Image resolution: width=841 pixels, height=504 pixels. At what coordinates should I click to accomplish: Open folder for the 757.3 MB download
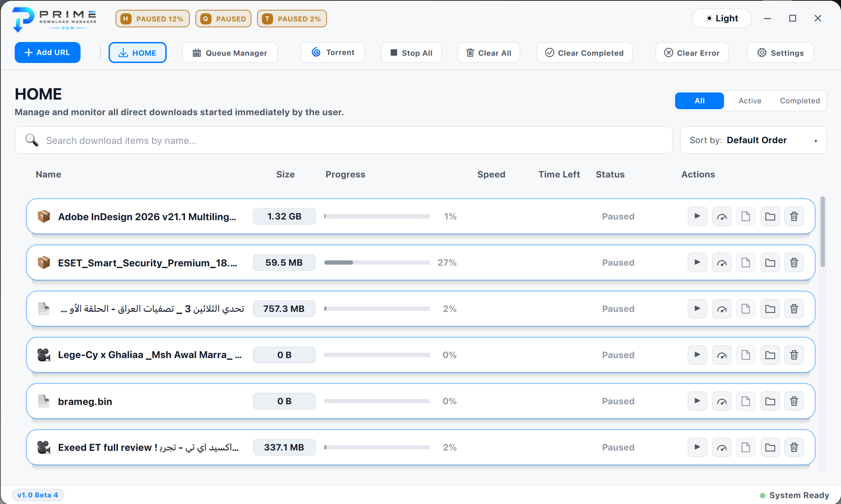tap(770, 309)
